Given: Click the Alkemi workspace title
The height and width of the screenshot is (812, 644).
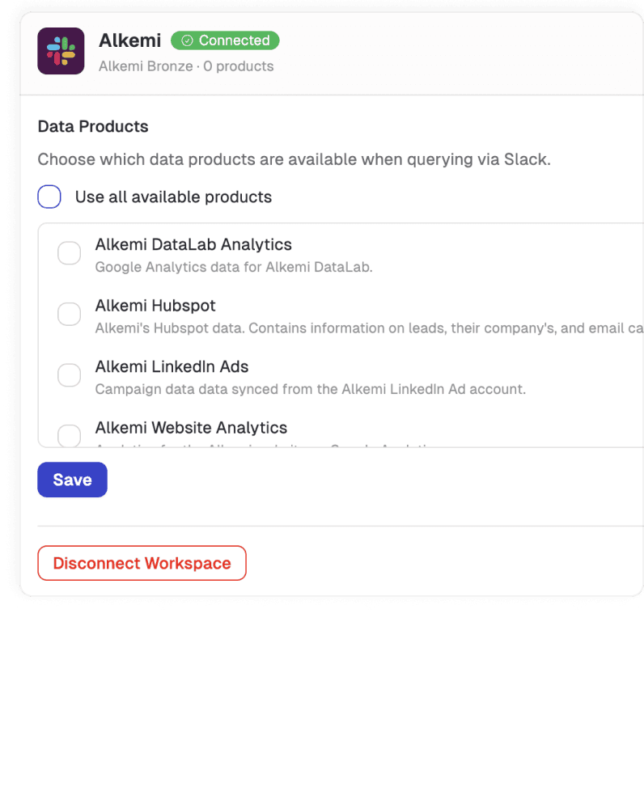Looking at the screenshot, I should click(x=129, y=40).
